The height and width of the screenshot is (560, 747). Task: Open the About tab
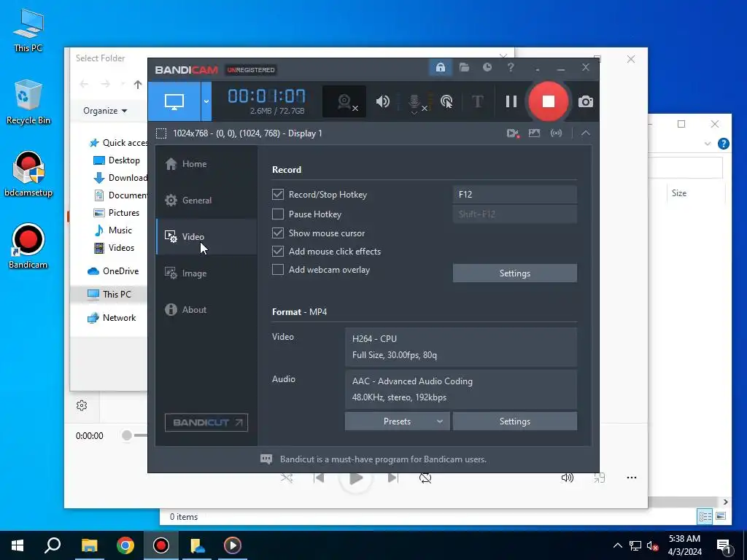206,309
